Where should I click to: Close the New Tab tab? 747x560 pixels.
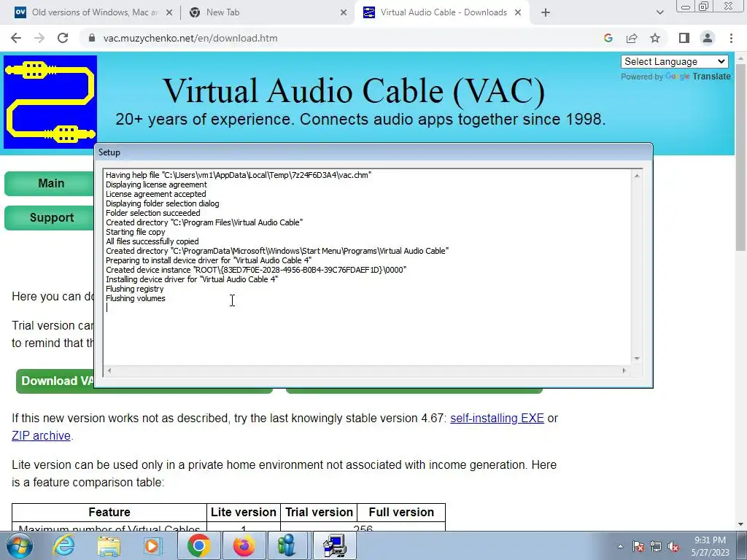click(x=344, y=13)
